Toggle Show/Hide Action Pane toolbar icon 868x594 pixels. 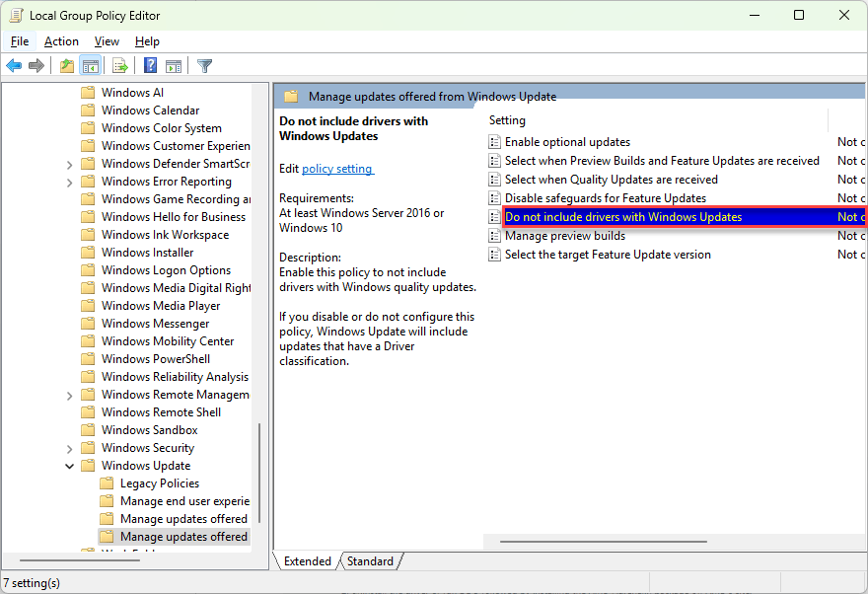coord(174,66)
